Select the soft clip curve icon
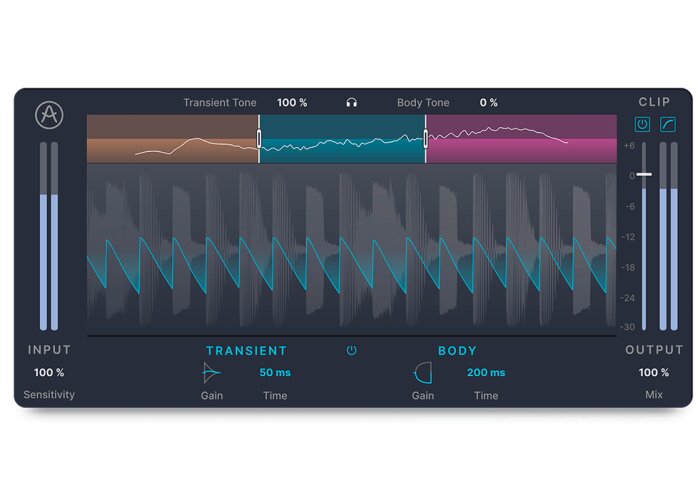Image resolution: width=700 pixels, height=488 pixels. coord(667,124)
